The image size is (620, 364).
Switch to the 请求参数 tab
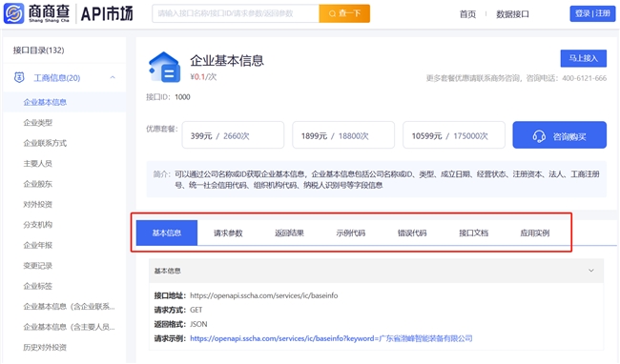(x=228, y=233)
